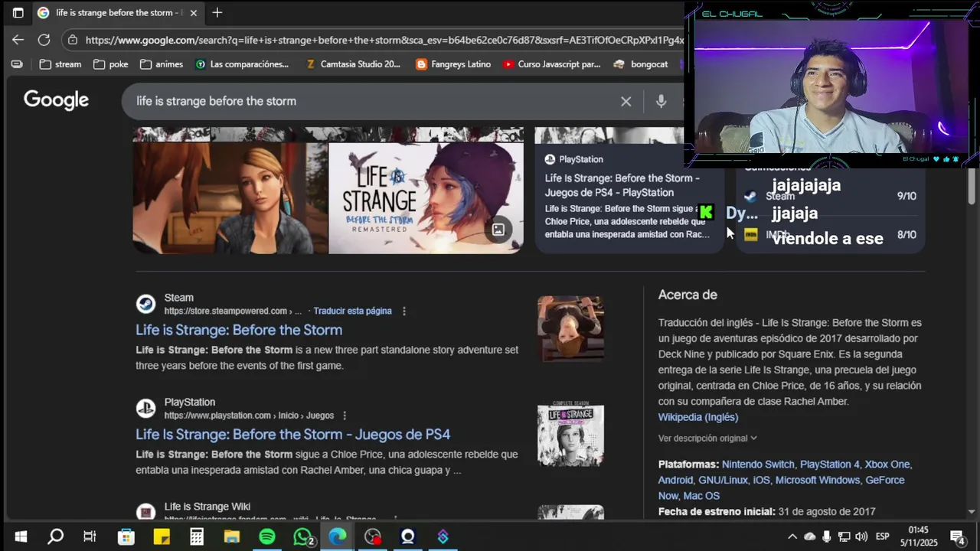Open Windows search from the taskbar

click(55, 536)
